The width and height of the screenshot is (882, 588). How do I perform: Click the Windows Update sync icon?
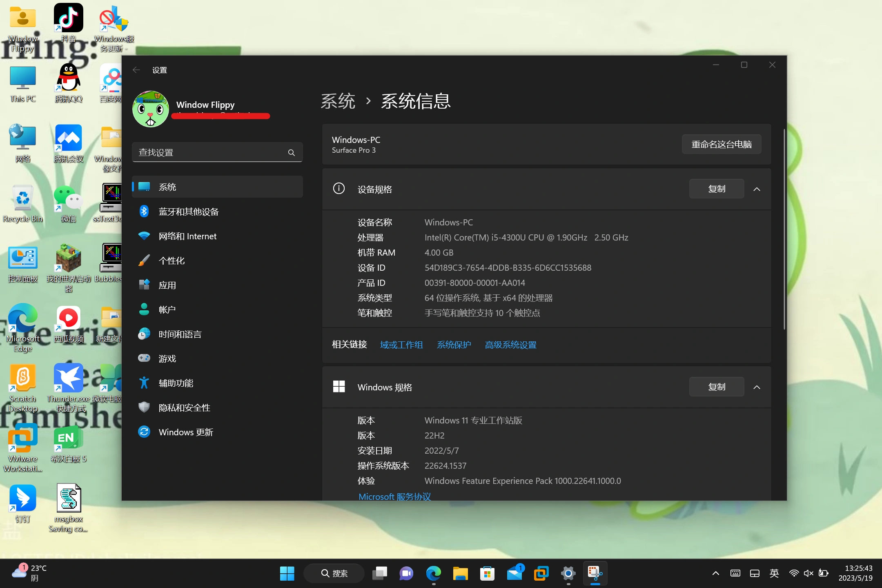point(144,432)
